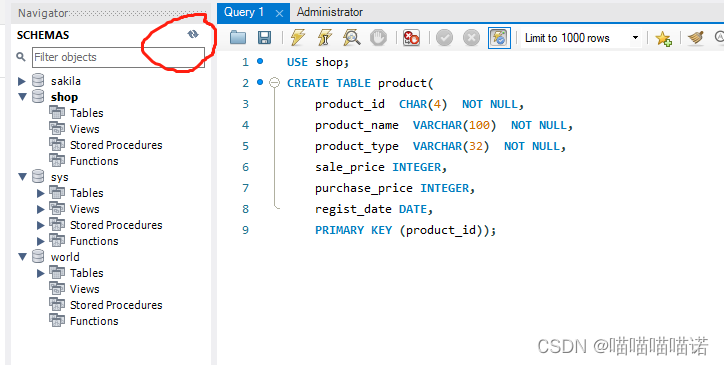This screenshot has height=365, width=724.
Task: Click the product_name VARCHAR(100) line
Action: coord(444,125)
